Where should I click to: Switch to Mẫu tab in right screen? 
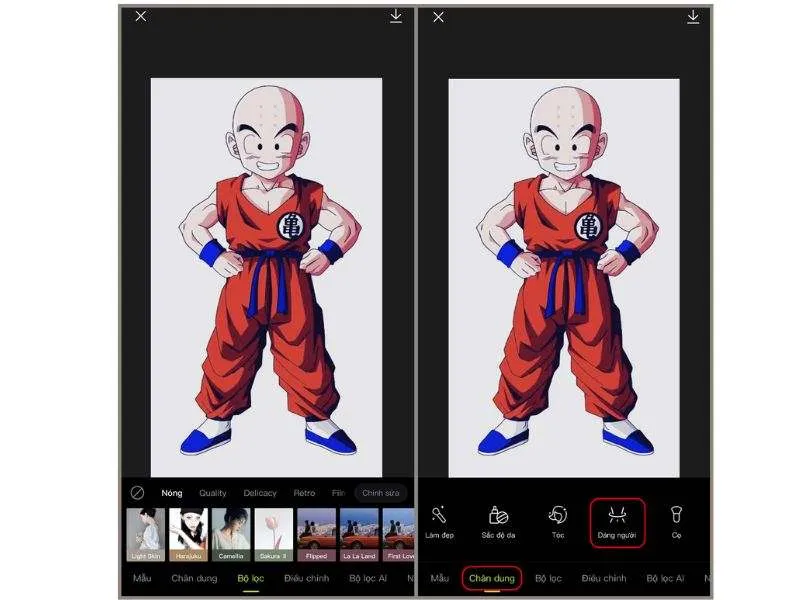point(439,578)
